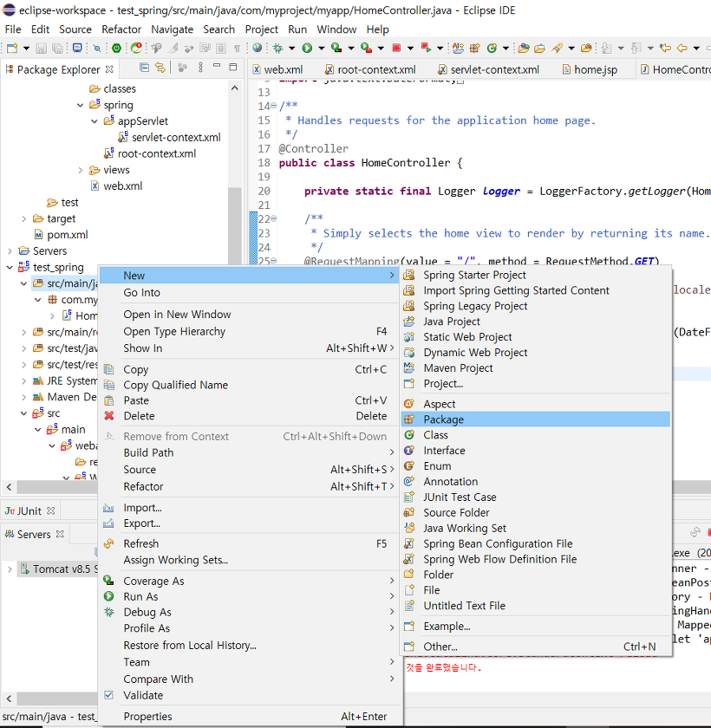
Task: Switch to the web.xml editor tab
Action: click(x=277, y=69)
